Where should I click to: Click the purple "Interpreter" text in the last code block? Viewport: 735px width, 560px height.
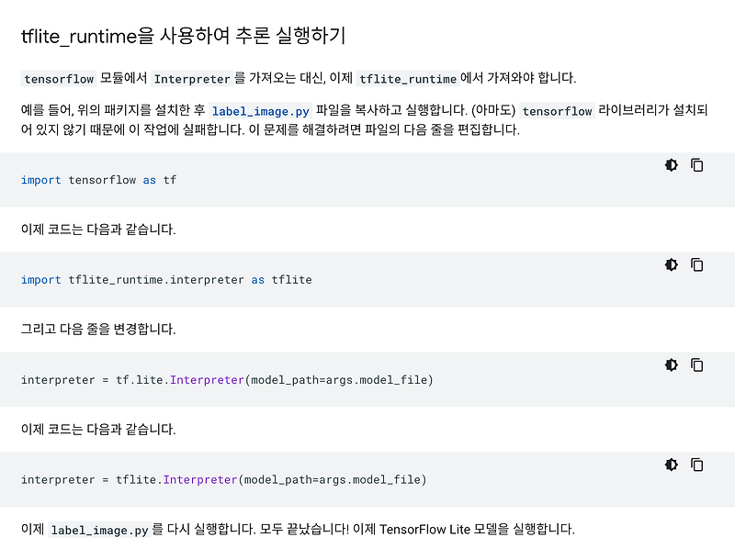point(200,479)
